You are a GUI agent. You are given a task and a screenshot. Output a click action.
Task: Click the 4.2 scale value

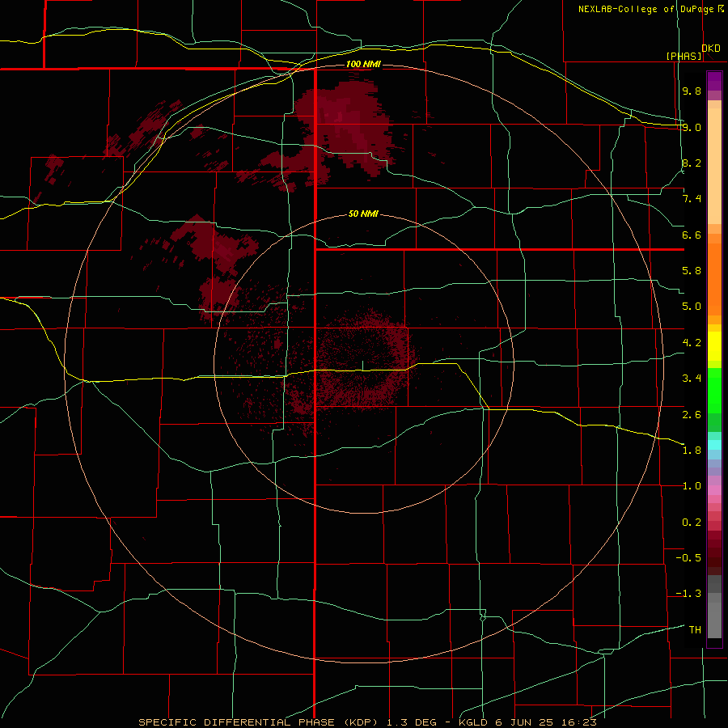click(692, 343)
